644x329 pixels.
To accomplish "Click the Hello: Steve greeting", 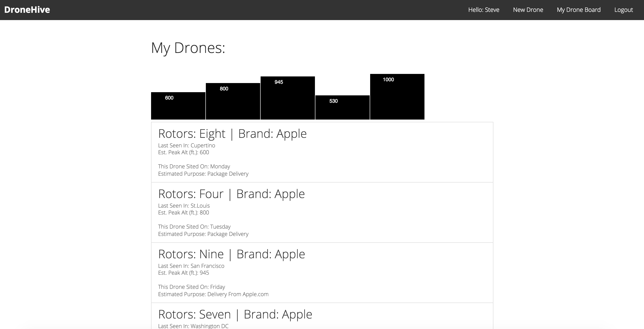I will tap(484, 10).
